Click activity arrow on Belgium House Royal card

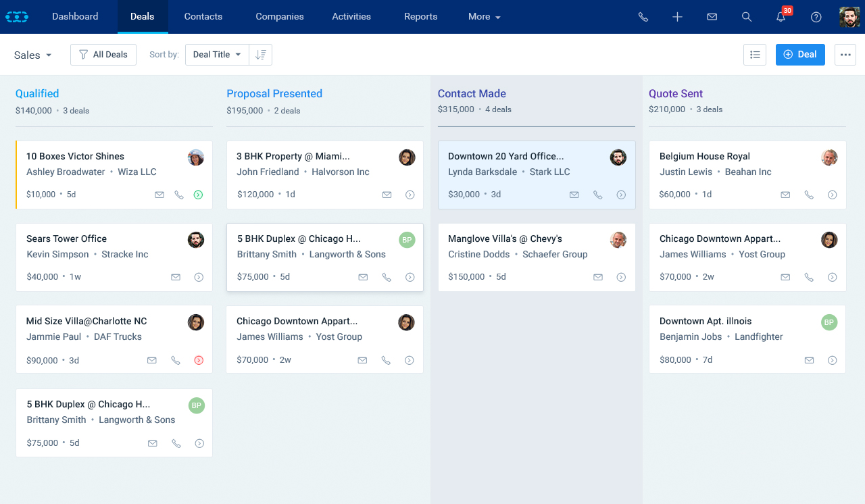point(832,195)
